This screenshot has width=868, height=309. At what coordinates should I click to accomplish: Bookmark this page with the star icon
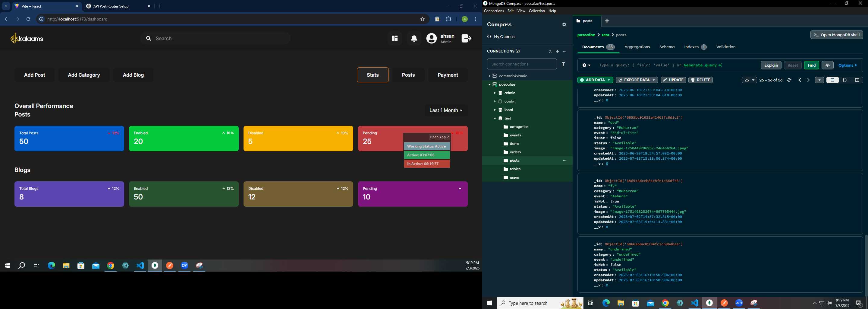(423, 19)
